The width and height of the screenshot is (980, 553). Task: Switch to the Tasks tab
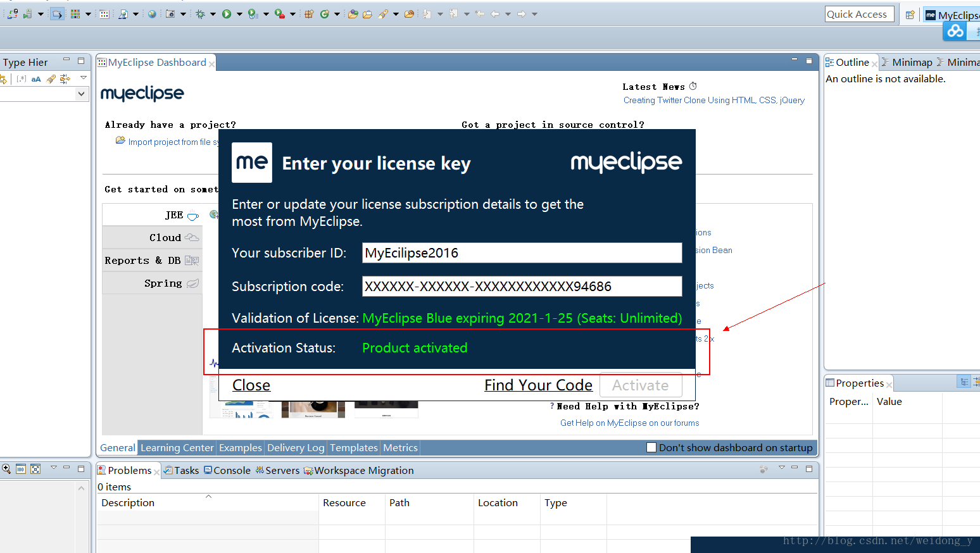coord(181,470)
